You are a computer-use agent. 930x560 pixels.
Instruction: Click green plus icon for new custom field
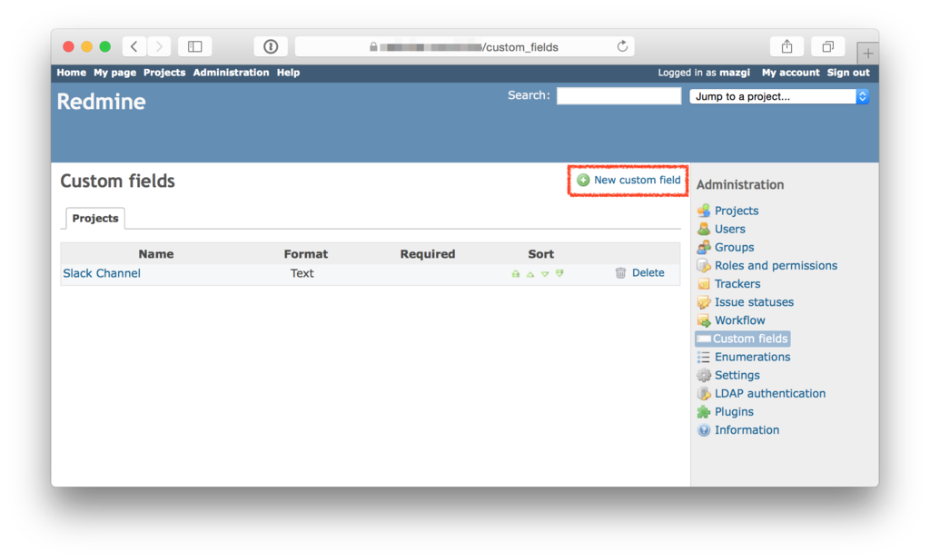point(583,180)
